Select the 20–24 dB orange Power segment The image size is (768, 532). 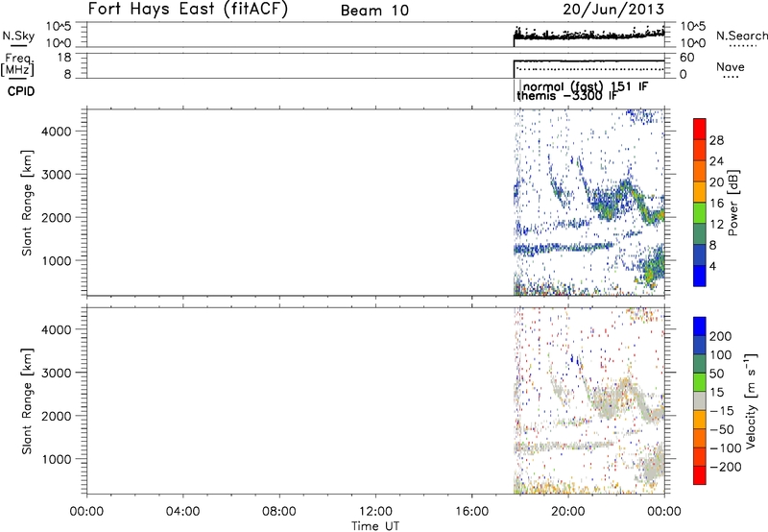click(x=700, y=171)
